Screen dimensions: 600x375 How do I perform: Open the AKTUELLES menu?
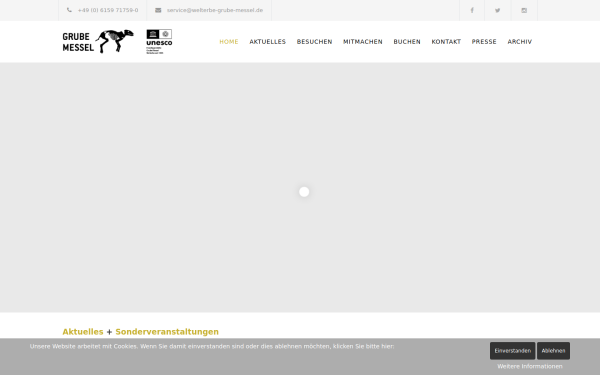(267, 42)
